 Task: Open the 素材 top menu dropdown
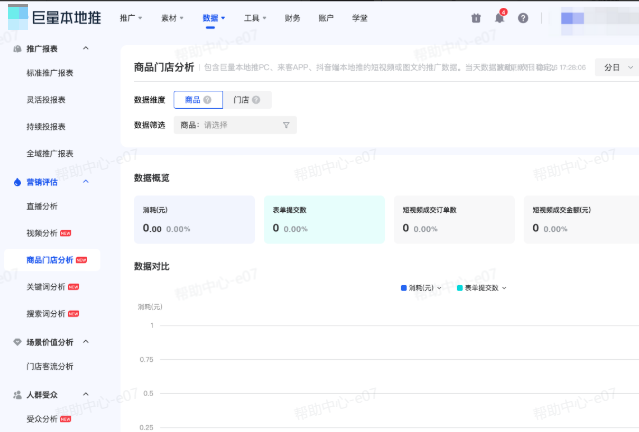tap(172, 18)
